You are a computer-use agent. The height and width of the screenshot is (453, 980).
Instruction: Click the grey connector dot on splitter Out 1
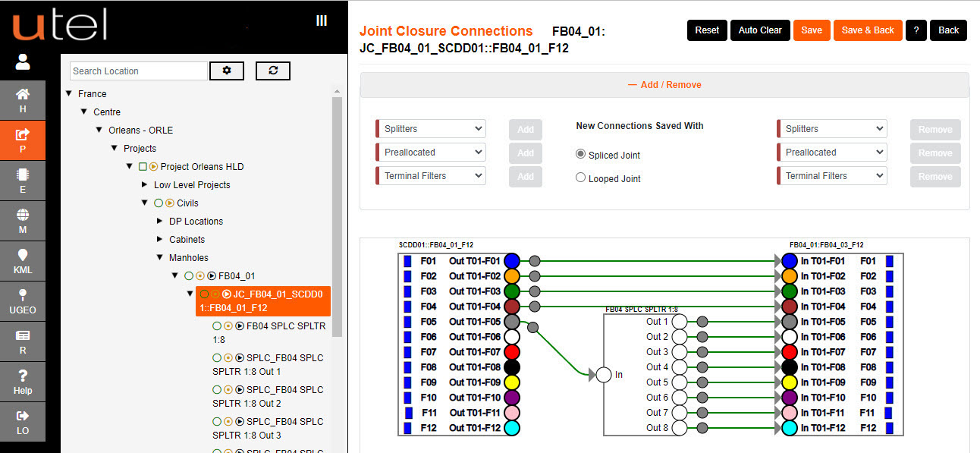[x=702, y=322]
